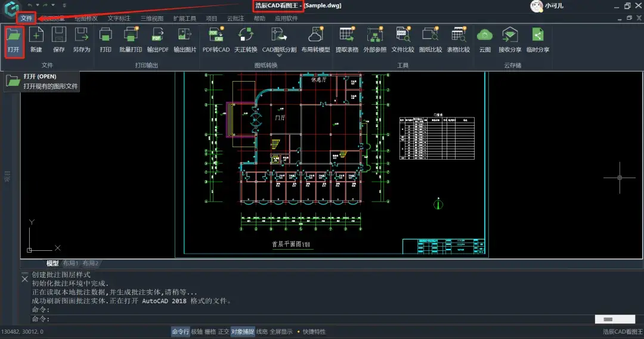The width and height of the screenshot is (644, 339).
Task: Open 云图 cloud drawings
Action: tap(485, 41)
